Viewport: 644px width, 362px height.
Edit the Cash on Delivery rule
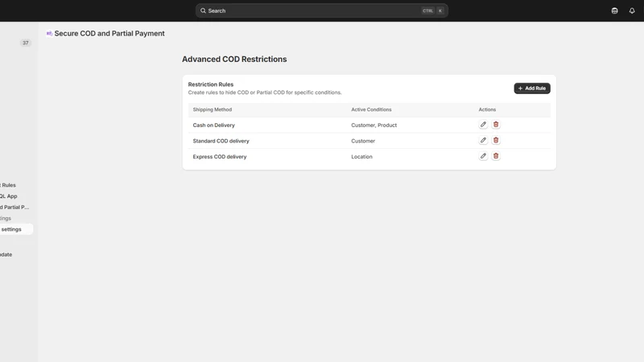point(483,125)
